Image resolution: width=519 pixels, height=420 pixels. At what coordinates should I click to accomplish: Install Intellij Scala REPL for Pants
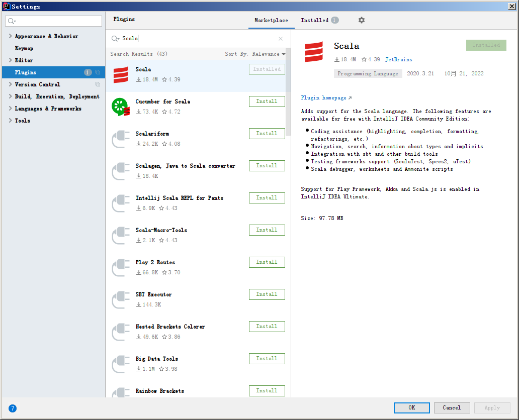pos(267,197)
